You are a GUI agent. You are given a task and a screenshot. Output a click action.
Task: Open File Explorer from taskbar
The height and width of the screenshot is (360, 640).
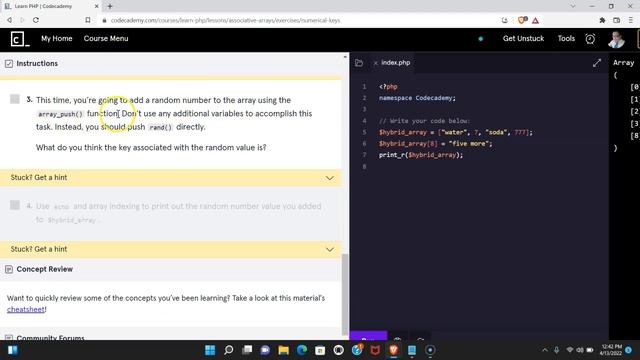tap(283, 350)
